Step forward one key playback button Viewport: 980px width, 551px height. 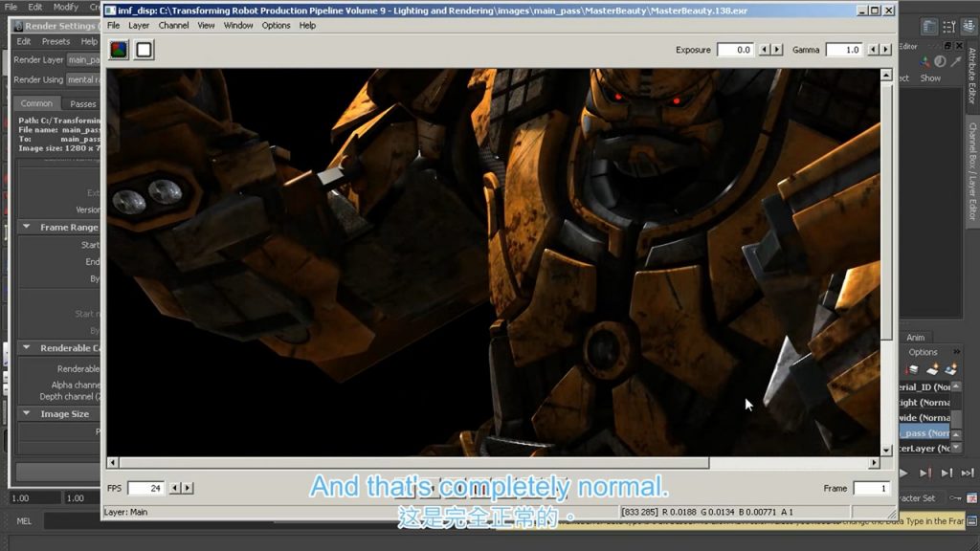pyautogui.click(x=925, y=473)
